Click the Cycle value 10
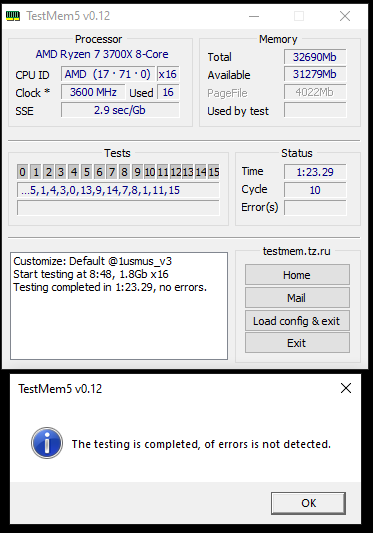The height and width of the screenshot is (533, 373). [315, 190]
